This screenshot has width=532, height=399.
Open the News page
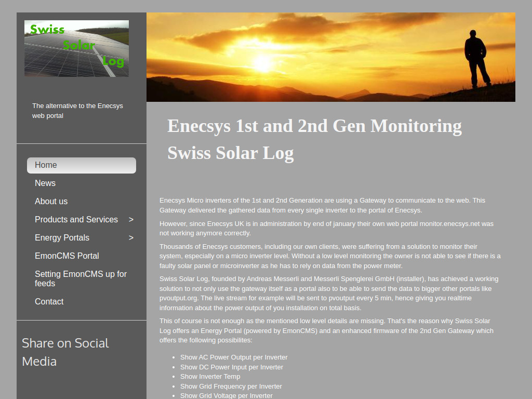[45, 183]
